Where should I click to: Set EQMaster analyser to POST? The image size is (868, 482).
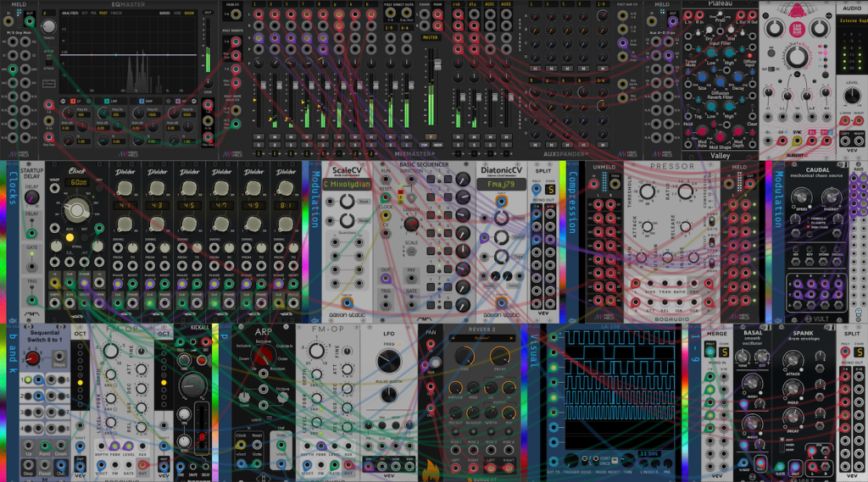[103, 13]
